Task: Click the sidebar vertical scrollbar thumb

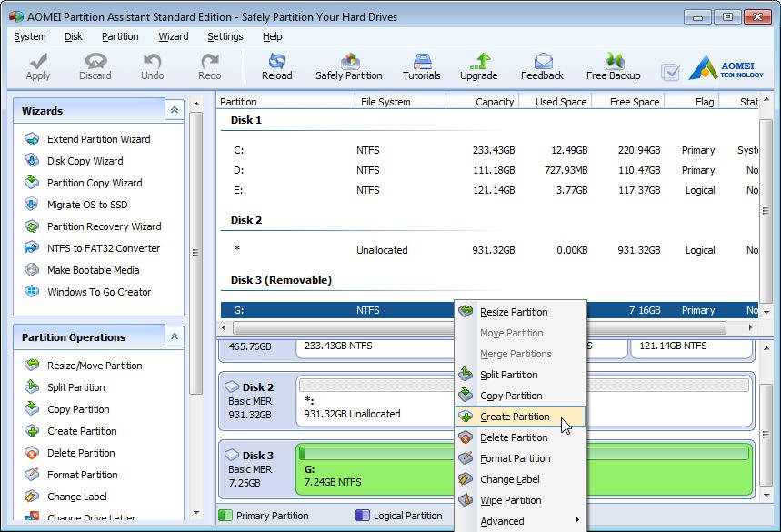Action: (195, 253)
